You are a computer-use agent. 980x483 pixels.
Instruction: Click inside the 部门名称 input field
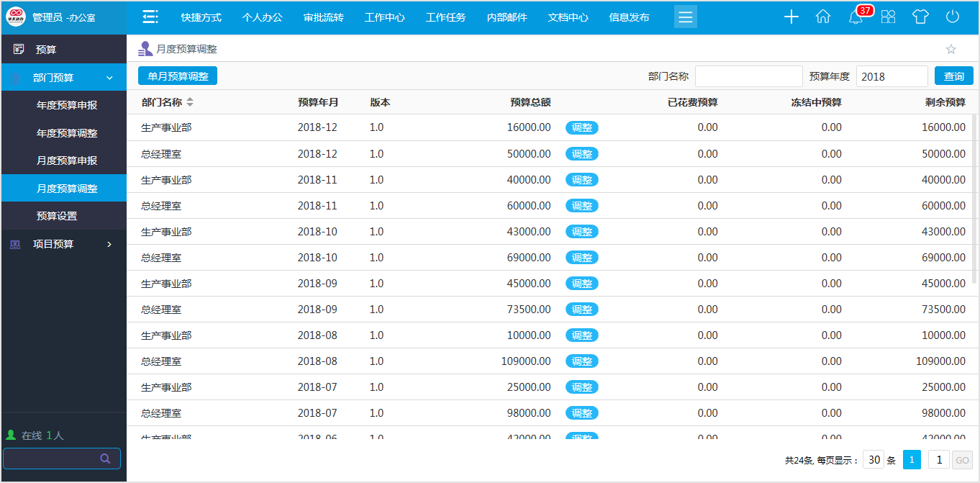coord(748,75)
